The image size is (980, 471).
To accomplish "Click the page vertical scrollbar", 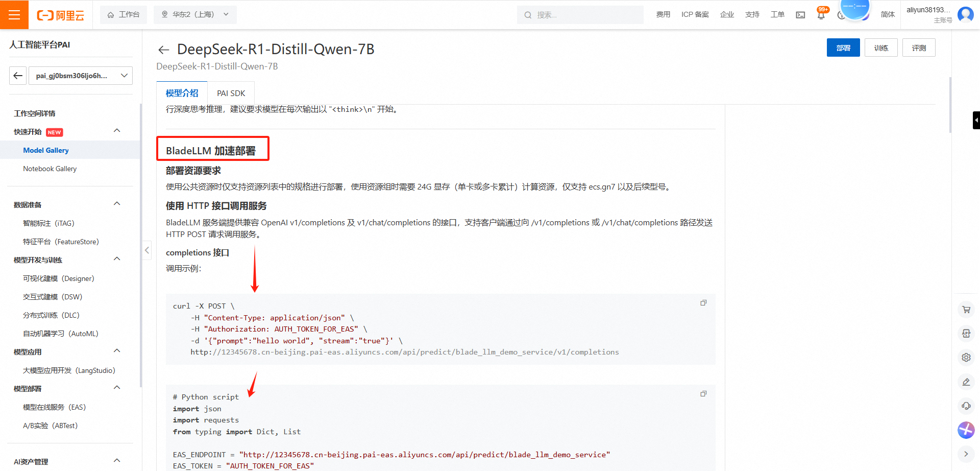I will pyautogui.click(x=950, y=105).
